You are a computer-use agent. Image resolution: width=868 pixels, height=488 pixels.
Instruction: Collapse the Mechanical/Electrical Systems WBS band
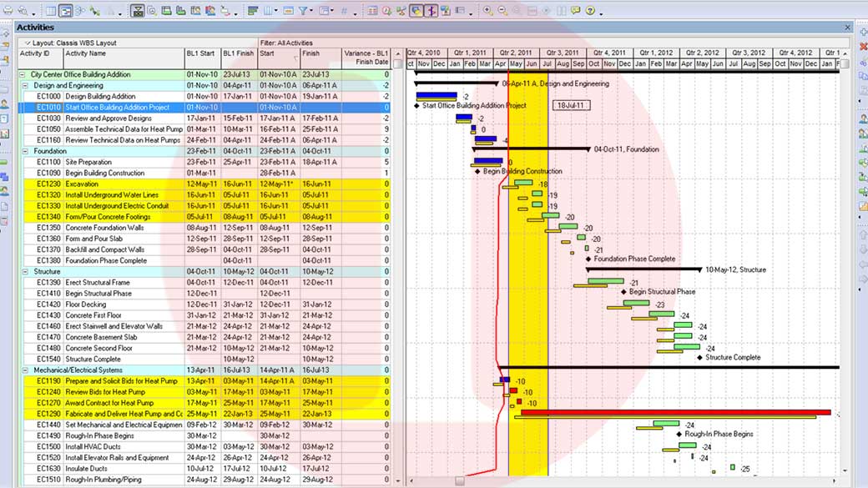pos(25,370)
